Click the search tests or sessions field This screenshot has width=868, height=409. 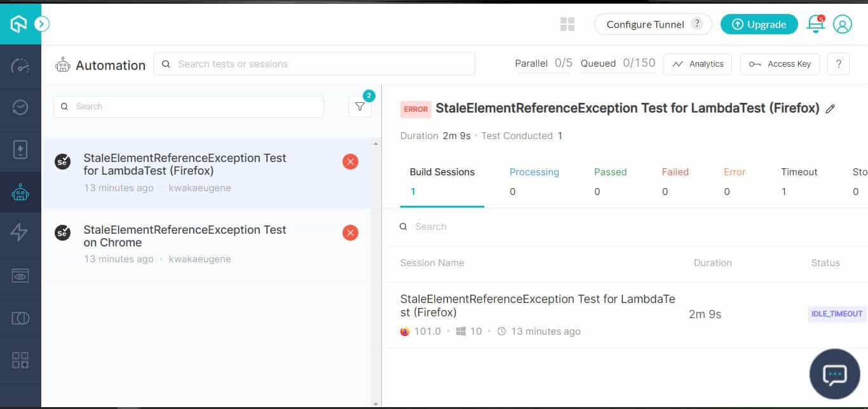coord(314,64)
